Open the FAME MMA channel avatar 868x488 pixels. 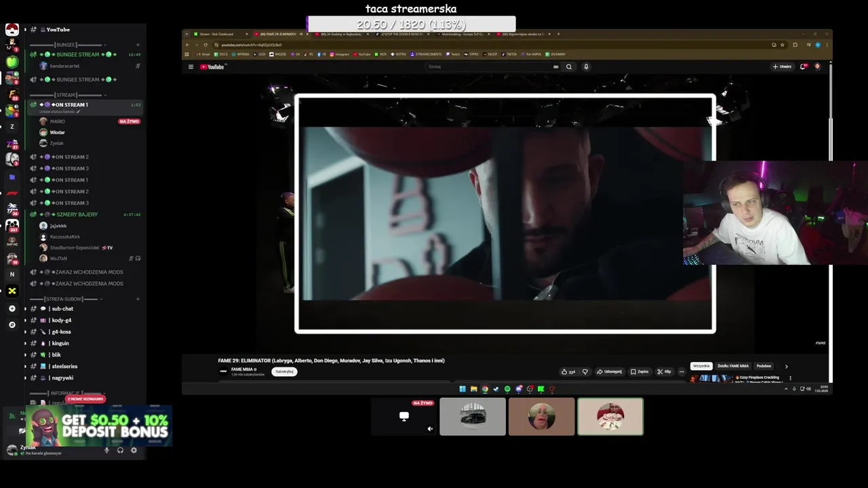223,371
